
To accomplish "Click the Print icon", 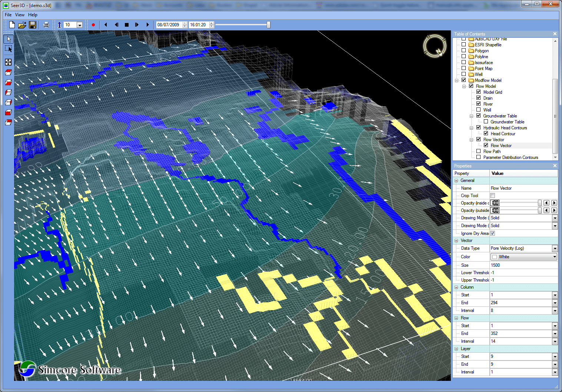I will point(46,25).
